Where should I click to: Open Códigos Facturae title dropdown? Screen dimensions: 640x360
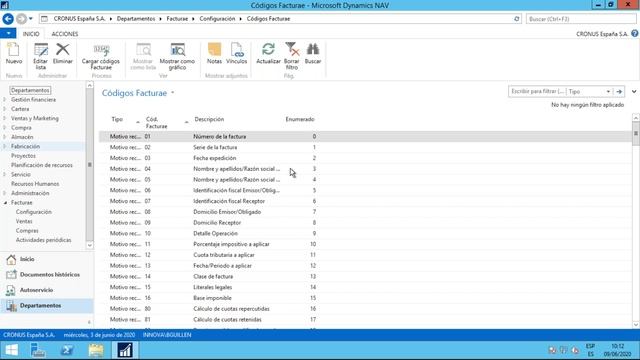pyautogui.click(x=173, y=93)
